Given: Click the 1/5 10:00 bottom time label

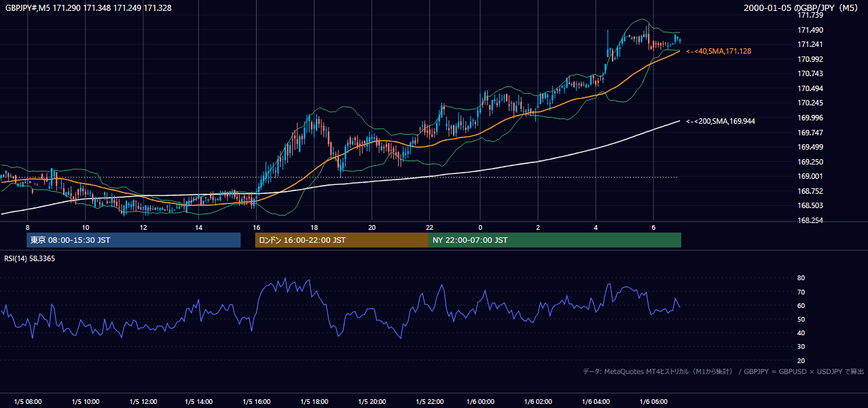Looking at the screenshot, I should pyautogui.click(x=86, y=402).
